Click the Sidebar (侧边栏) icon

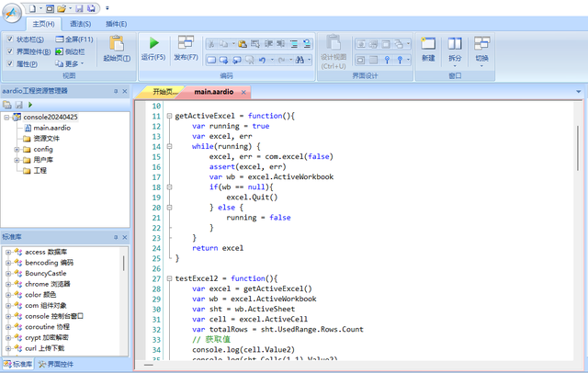(x=59, y=52)
